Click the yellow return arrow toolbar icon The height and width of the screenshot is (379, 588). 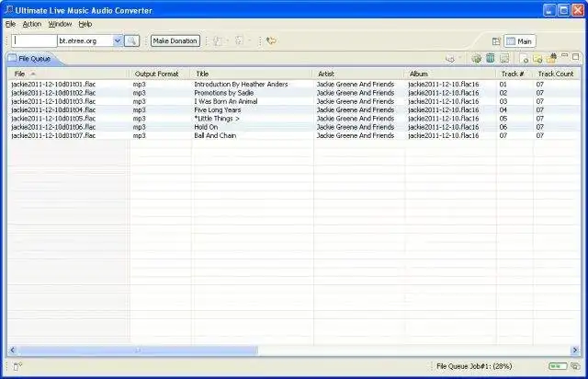pos(271,40)
